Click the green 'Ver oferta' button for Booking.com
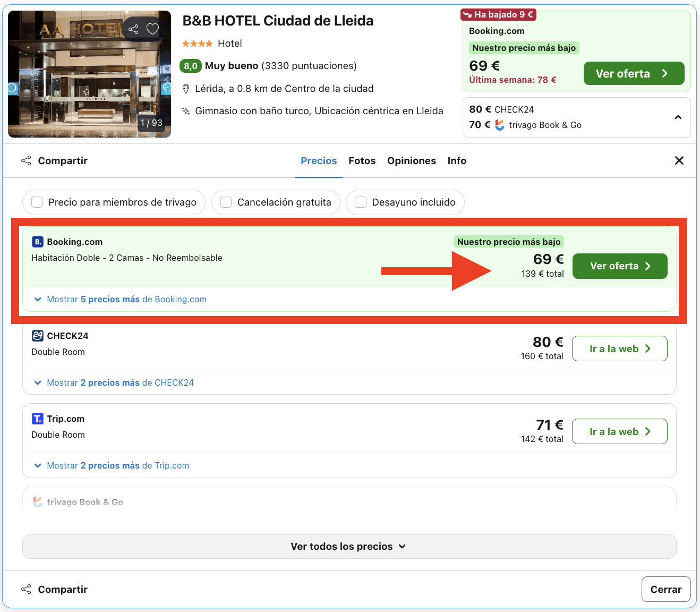700x612 pixels. click(x=620, y=266)
